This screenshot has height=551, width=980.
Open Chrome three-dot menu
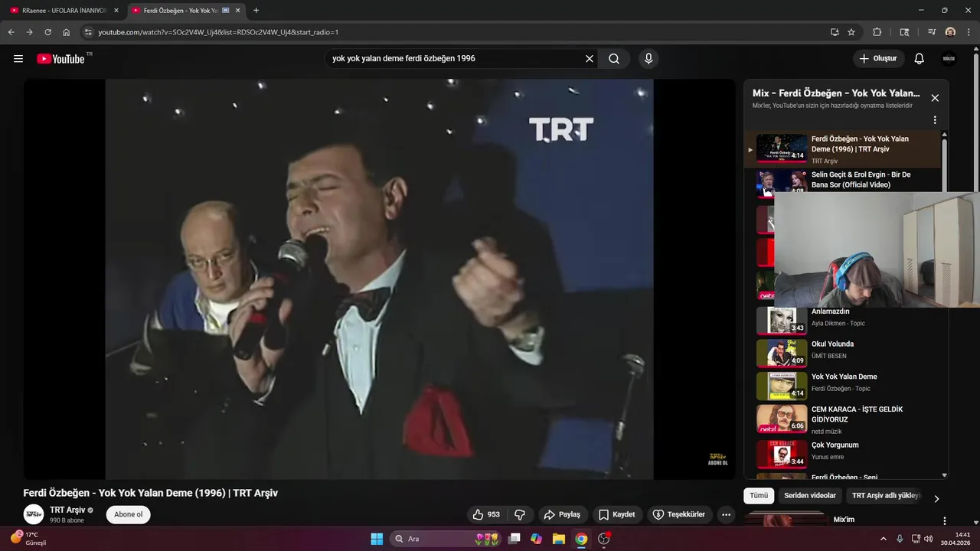pos(969,32)
